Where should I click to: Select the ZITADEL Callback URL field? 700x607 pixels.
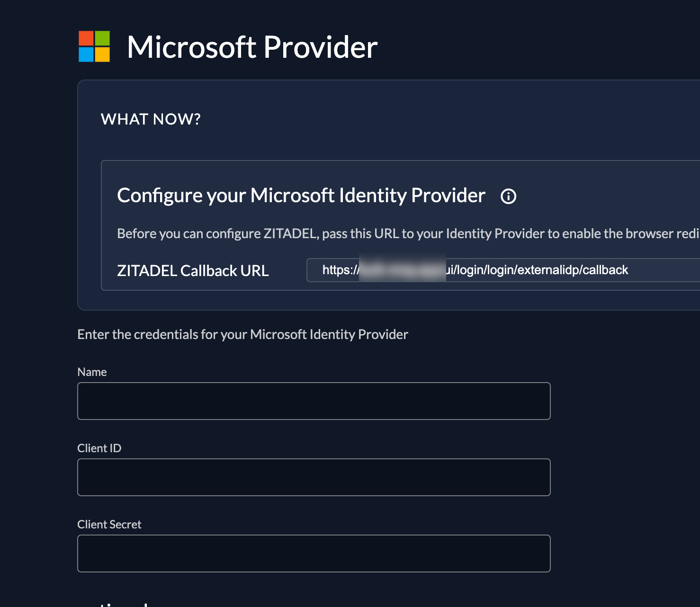tap(503, 270)
